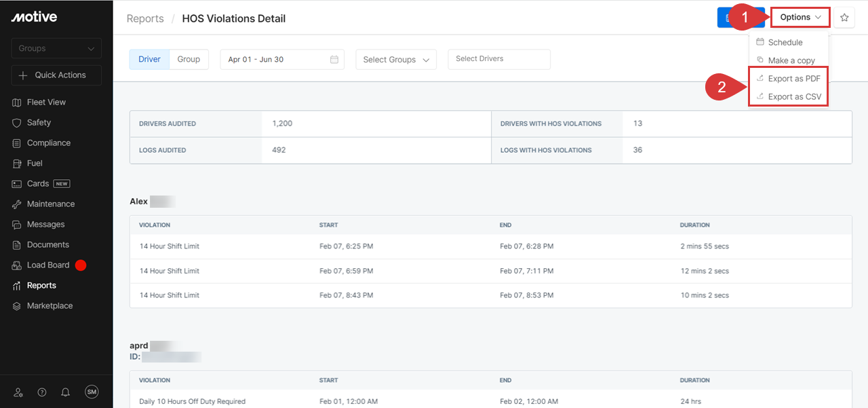Open the Groups dropdown in sidebar
Screen dimensions: 868x408
(56, 48)
